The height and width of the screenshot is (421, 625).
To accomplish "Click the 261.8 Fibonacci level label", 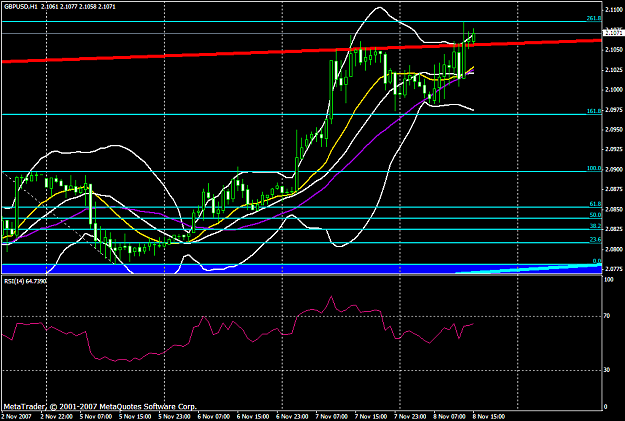I will [x=594, y=18].
